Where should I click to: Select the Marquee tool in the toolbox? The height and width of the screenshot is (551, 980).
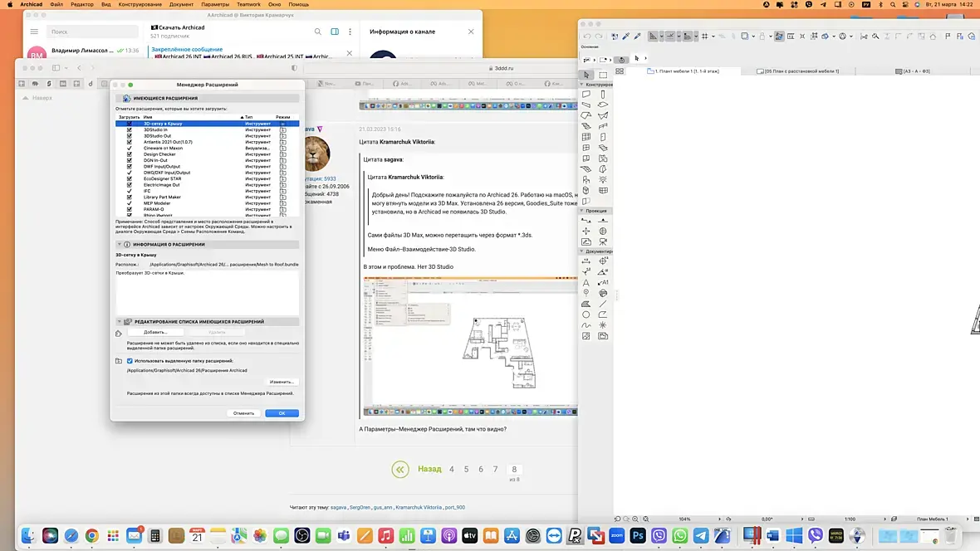(x=603, y=75)
